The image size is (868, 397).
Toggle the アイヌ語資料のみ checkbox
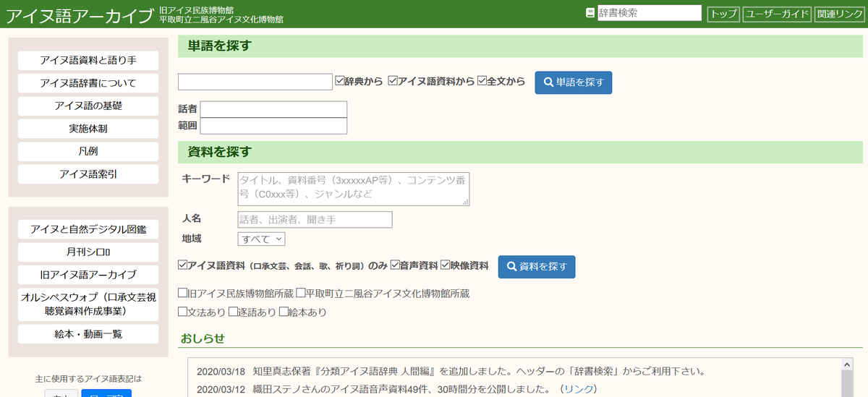coord(182,265)
